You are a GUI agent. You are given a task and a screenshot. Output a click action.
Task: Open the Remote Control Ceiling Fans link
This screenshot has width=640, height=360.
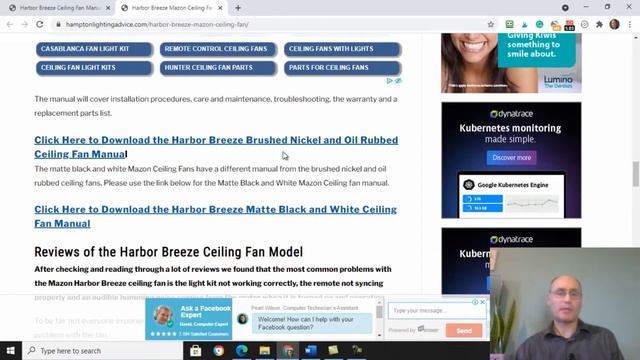point(218,49)
